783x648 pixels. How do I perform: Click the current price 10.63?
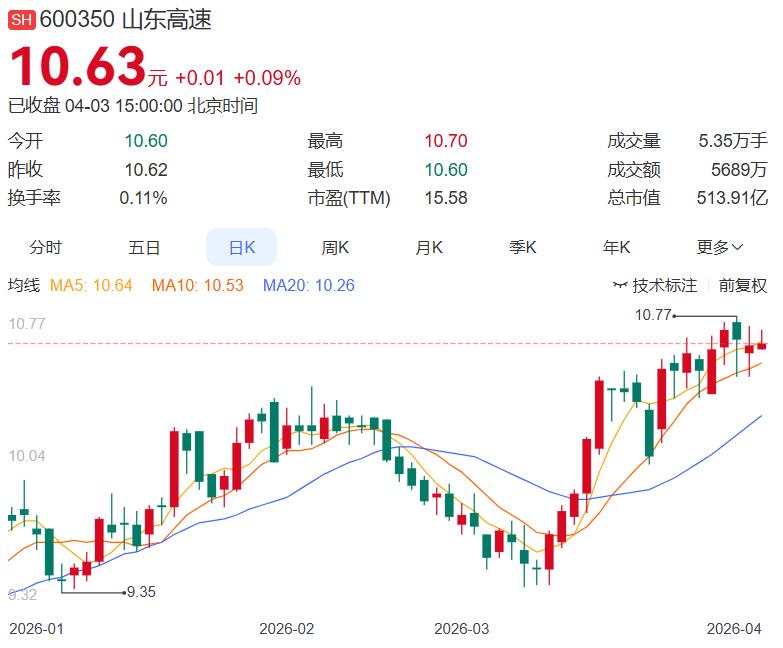point(77,66)
